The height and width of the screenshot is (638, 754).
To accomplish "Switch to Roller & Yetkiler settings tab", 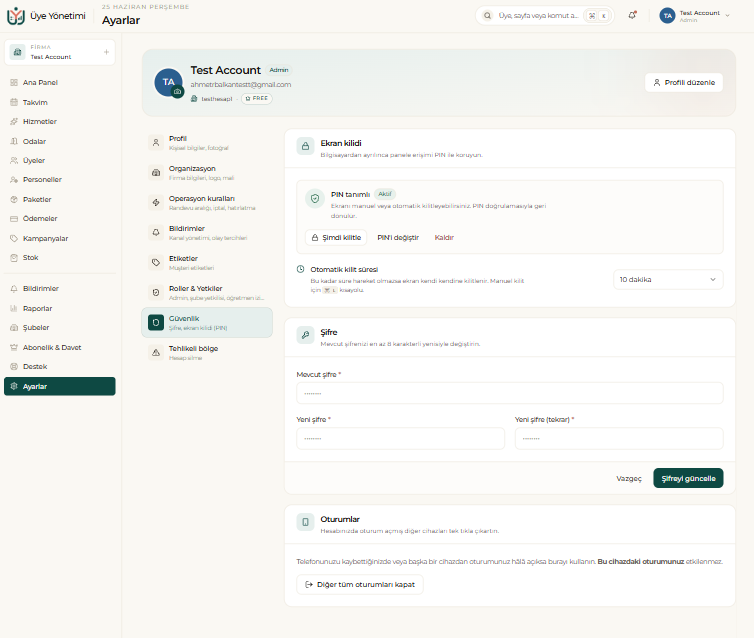I will 207,292.
